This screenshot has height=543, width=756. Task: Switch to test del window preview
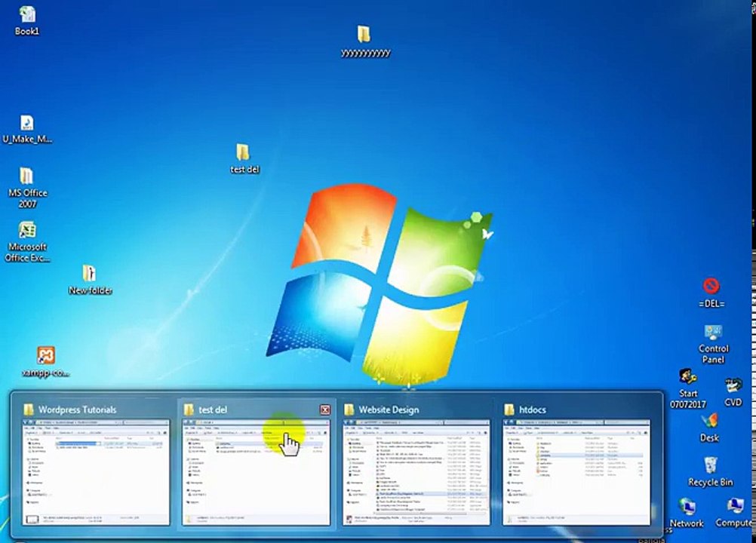click(256, 472)
